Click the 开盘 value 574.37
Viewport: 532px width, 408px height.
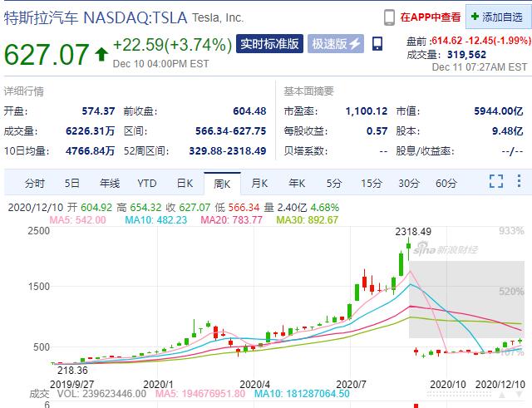(98, 111)
